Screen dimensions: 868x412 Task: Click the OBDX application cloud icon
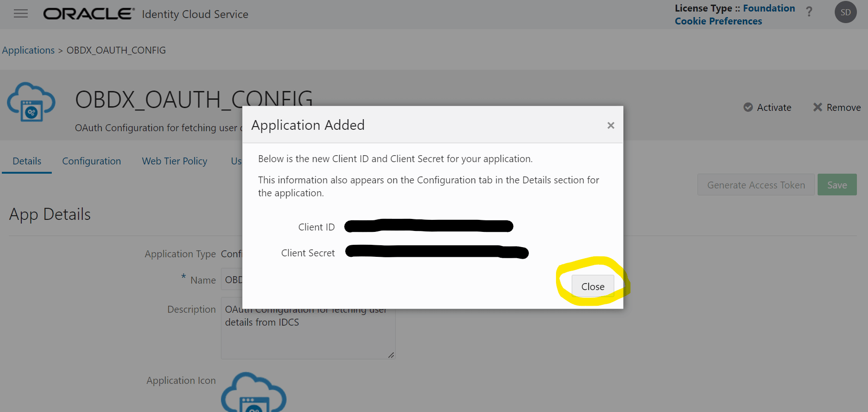pyautogui.click(x=31, y=103)
